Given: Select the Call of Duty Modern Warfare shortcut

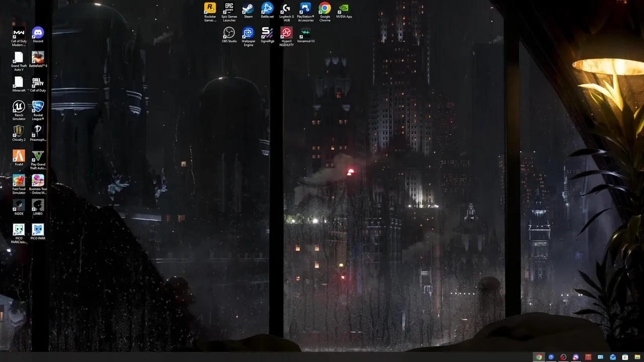Looking at the screenshot, I should coord(19,37).
